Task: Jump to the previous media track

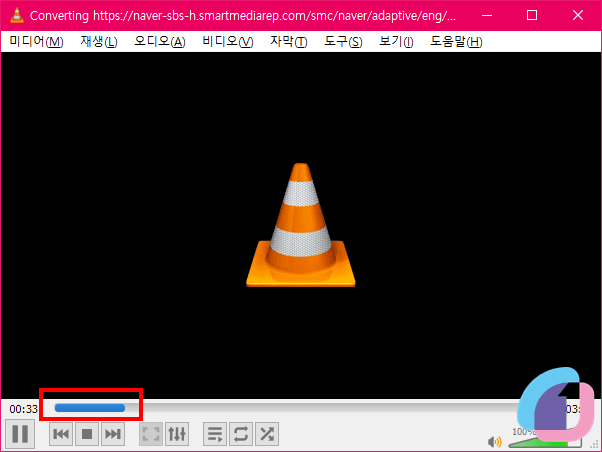Action: (61, 434)
